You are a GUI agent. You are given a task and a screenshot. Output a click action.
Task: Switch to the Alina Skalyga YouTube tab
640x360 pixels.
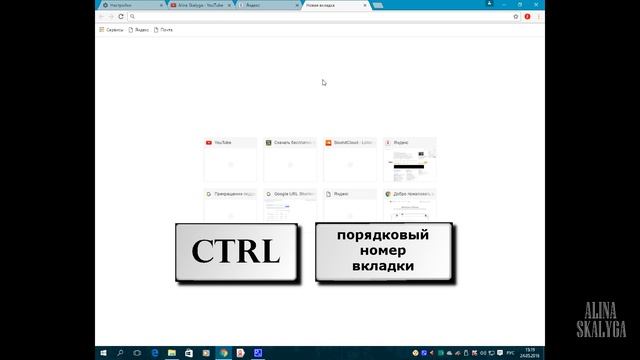[x=200, y=5]
